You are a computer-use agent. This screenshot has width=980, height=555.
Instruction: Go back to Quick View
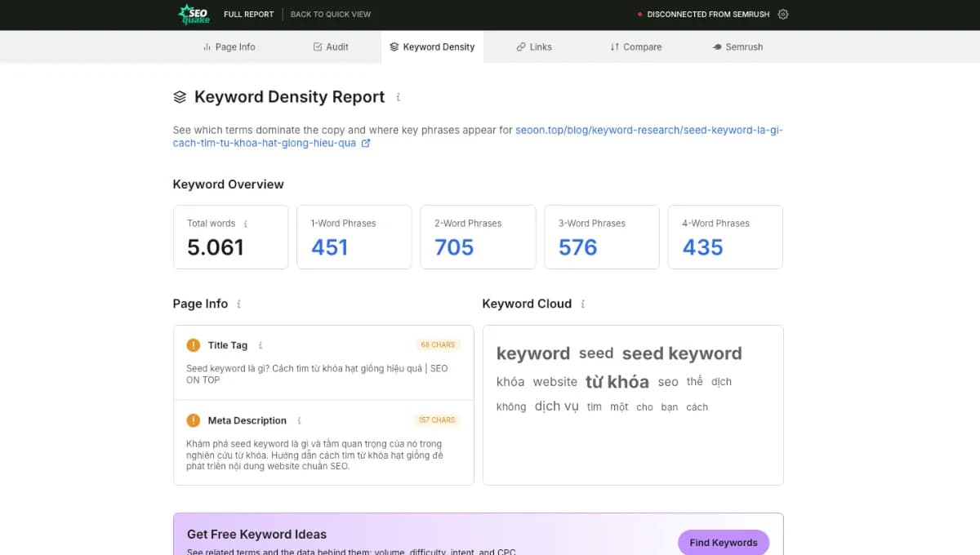tap(331, 15)
